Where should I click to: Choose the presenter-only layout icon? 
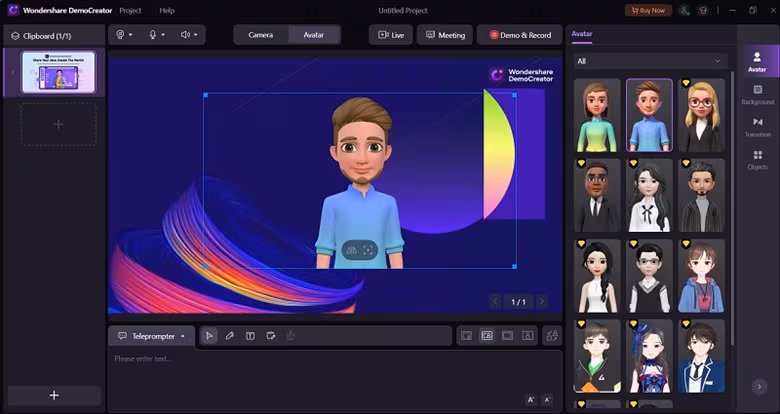tap(527, 336)
